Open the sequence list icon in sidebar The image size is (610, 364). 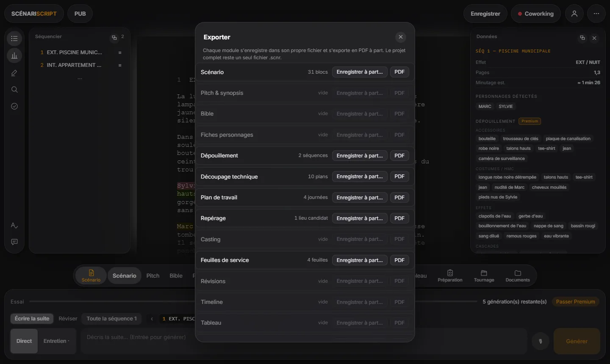click(14, 39)
